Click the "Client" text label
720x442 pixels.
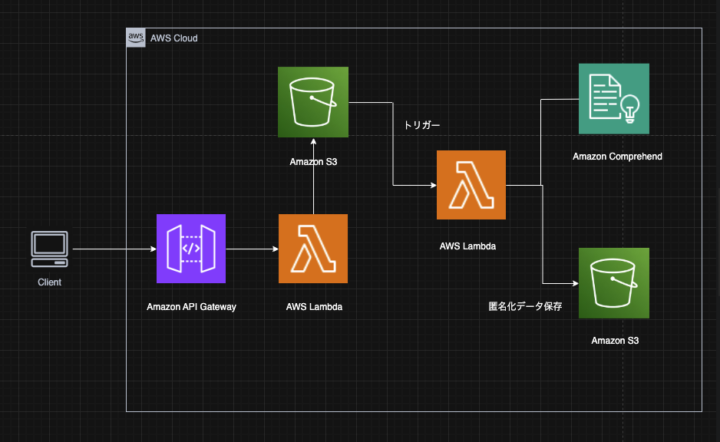(x=49, y=283)
